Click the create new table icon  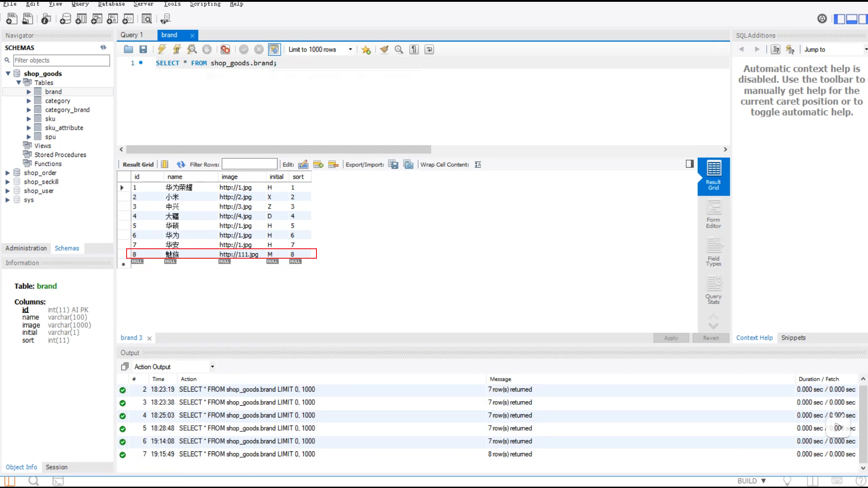81,19
